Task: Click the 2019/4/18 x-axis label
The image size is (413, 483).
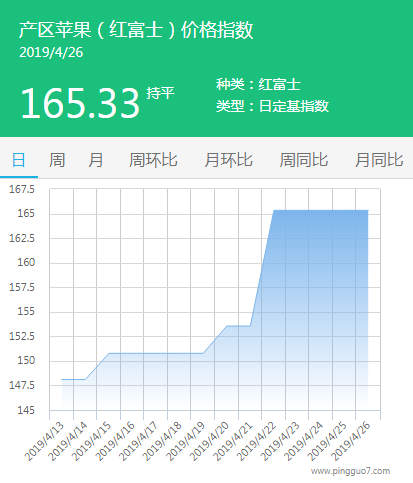Action: [162, 441]
